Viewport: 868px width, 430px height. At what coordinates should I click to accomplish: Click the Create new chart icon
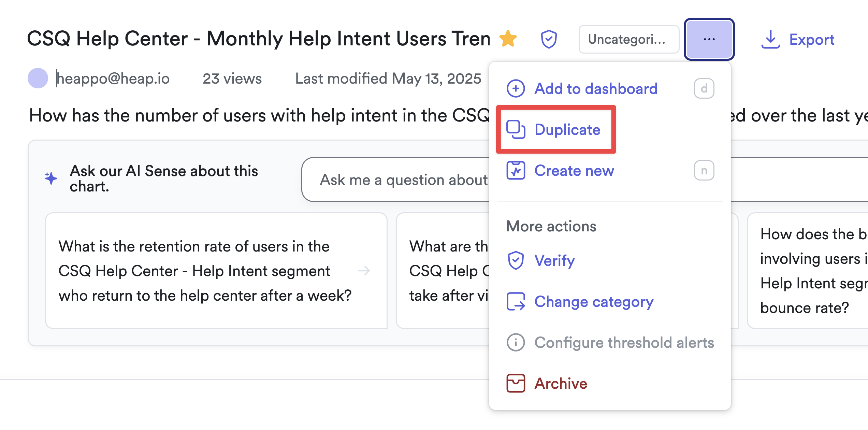[516, 171]
